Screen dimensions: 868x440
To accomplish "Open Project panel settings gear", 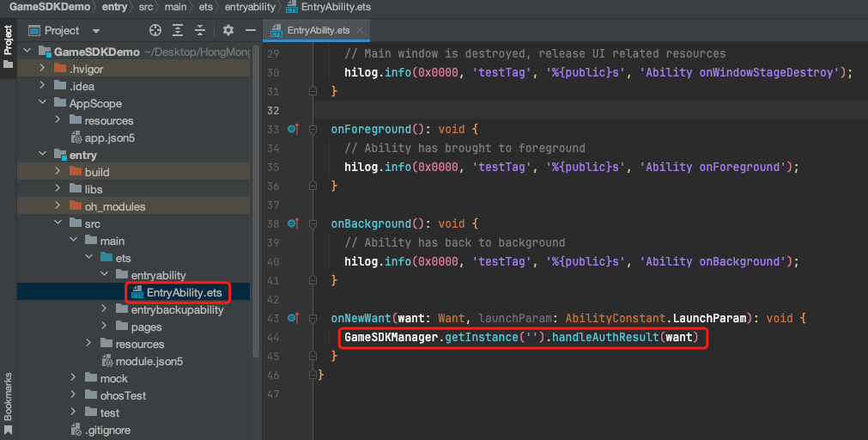I will [228, 30].
